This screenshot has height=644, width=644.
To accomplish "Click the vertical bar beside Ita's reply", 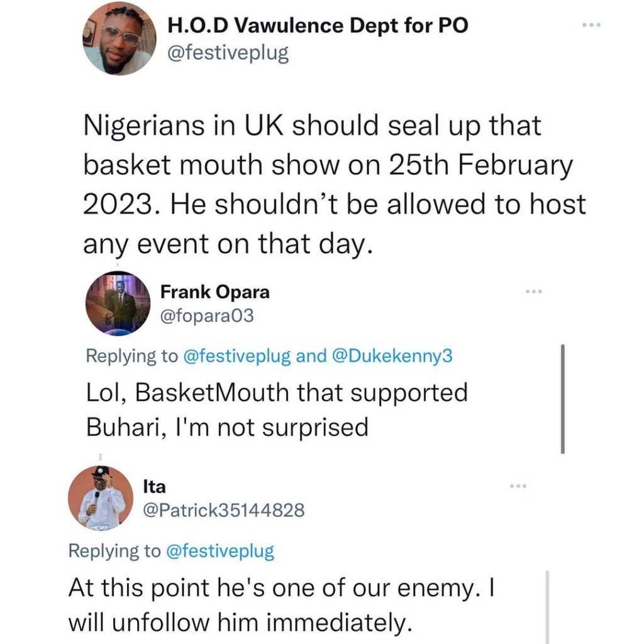I will 546,607.
